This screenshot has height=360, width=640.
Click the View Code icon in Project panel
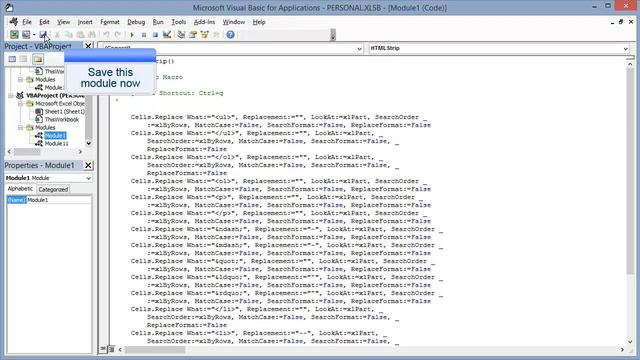click(12, 59)
